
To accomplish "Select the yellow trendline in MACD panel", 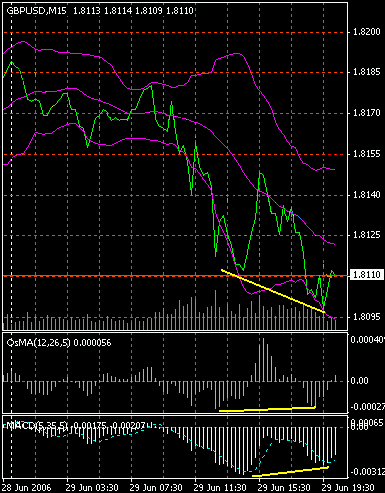I will tap(290, 471).
